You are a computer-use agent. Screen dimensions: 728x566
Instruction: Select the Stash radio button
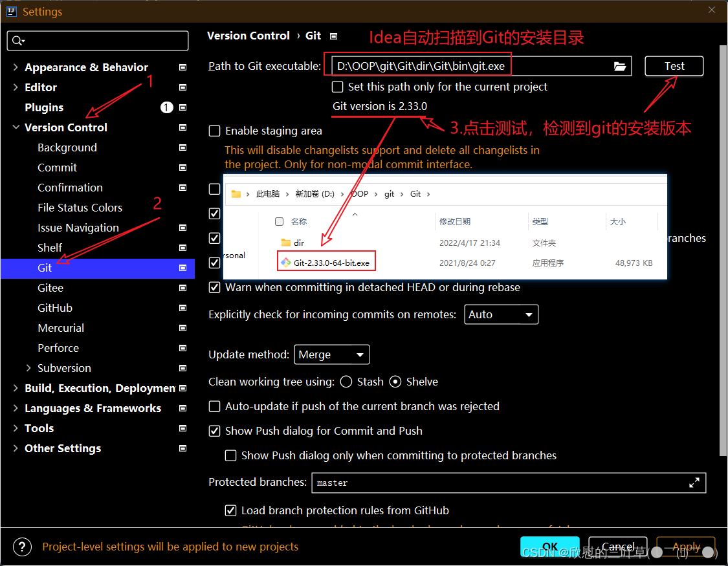click(x=346, y=382)
